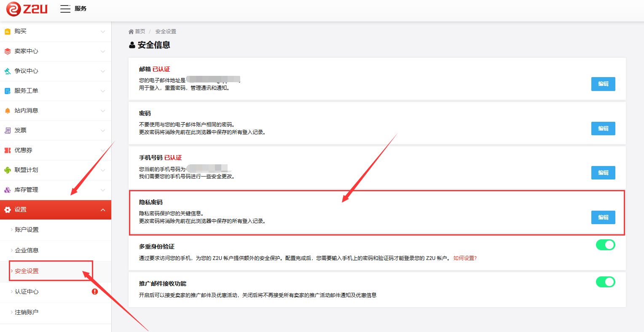The height and width of the screenshot is (332, 644).
Task: Click the 优惠券 coupon icon
Action: (x=7, y=150)
